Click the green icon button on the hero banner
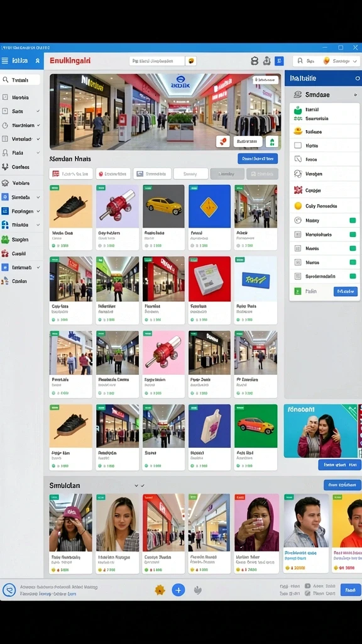Image resolution: width=362 pixels, height=644 pixels. click(271, 142)
